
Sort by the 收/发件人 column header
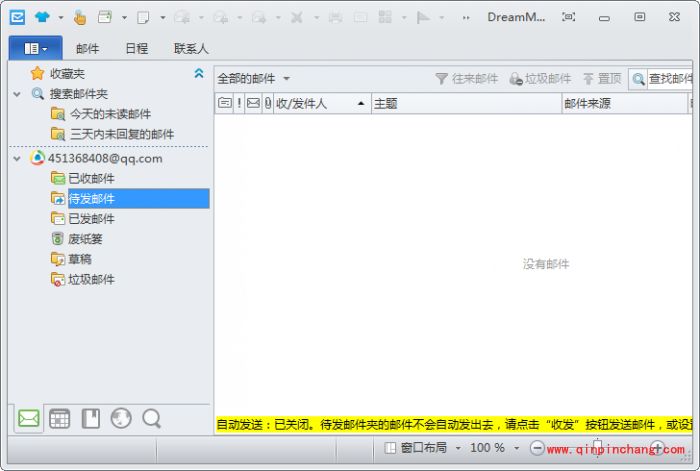click(322, 104)
